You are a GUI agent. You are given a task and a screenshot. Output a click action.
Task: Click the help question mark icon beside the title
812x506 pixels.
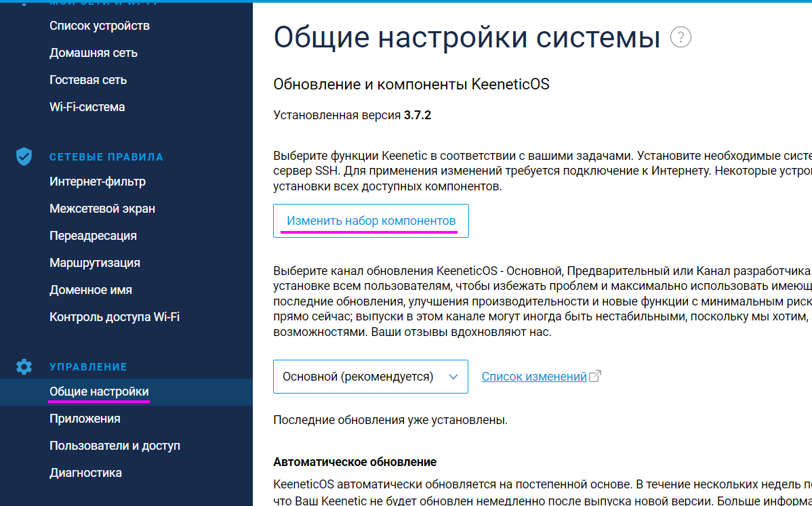(681, 37)
